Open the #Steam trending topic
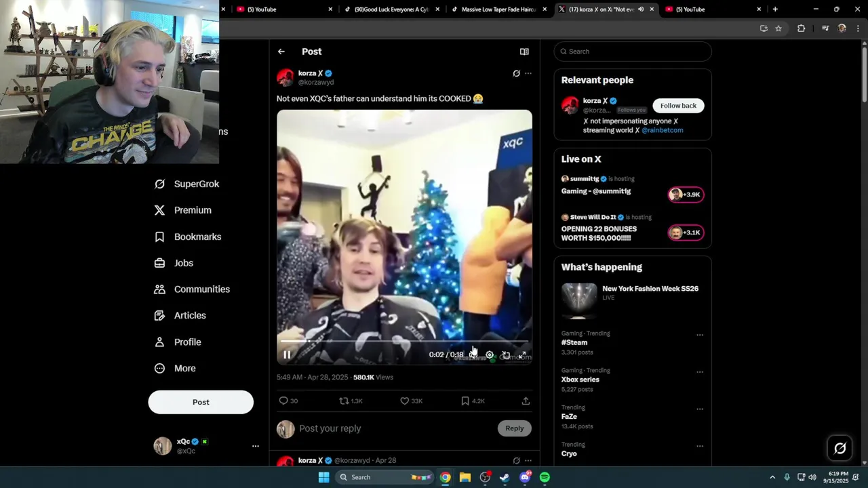 click(574, 342)
